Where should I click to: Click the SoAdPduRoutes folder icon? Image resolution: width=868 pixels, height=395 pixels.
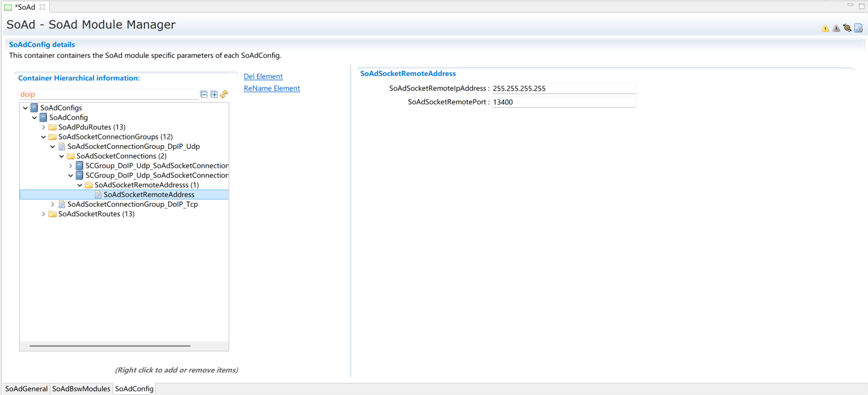coord(53,127)
